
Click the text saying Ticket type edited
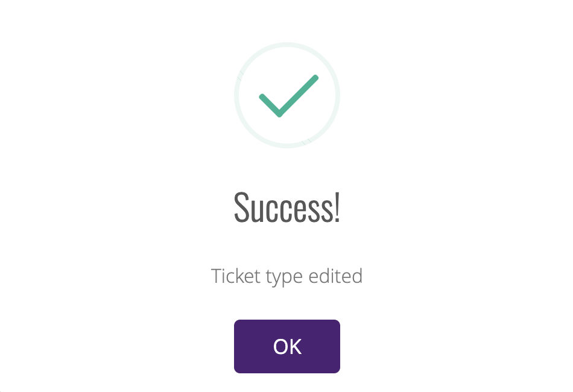pyautogui.click(x=287, y=276)
